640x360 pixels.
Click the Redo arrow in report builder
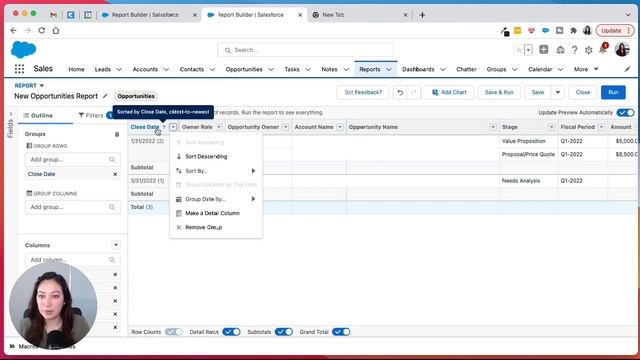(x=413, y=92)
